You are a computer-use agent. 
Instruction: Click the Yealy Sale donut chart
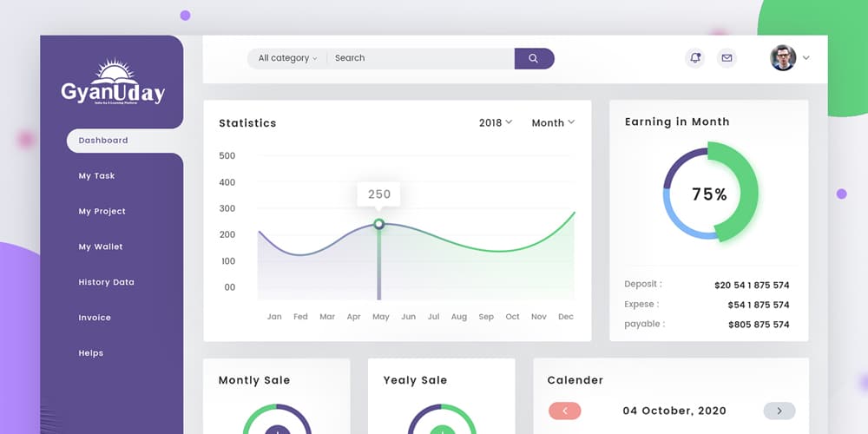(442, 419)
